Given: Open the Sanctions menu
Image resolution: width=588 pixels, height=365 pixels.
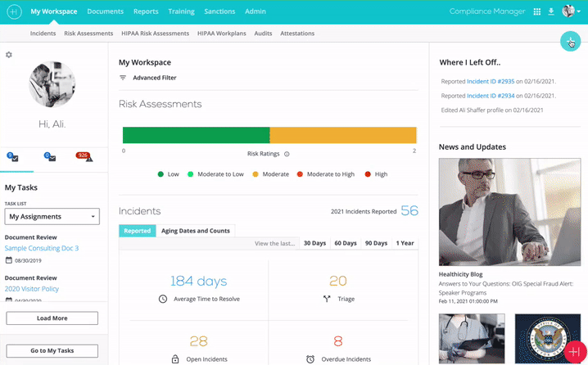Looking at the screenshot, I should pos(219,11).
